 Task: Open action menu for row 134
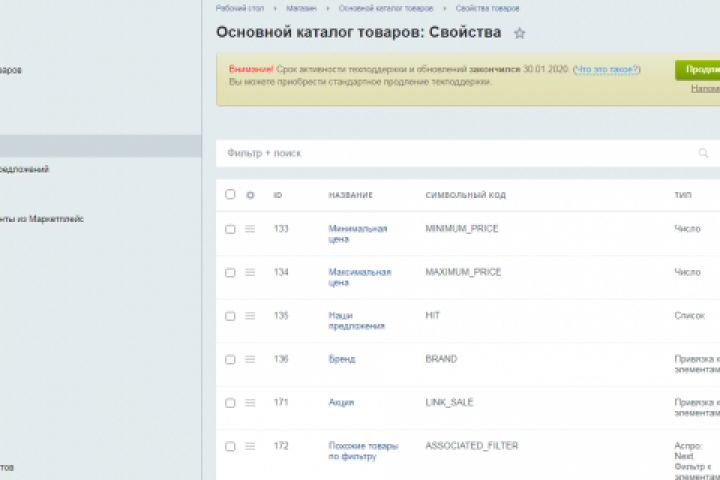click(x=250, y=272)
